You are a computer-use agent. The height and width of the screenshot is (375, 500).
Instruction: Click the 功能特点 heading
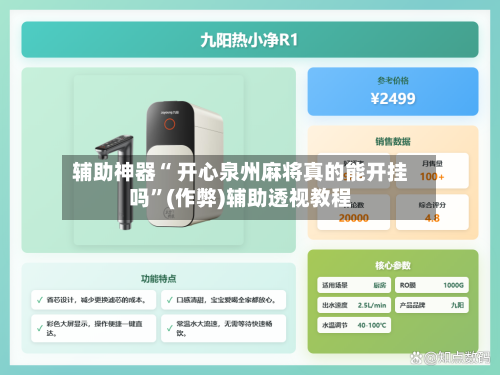click(159, 279)
